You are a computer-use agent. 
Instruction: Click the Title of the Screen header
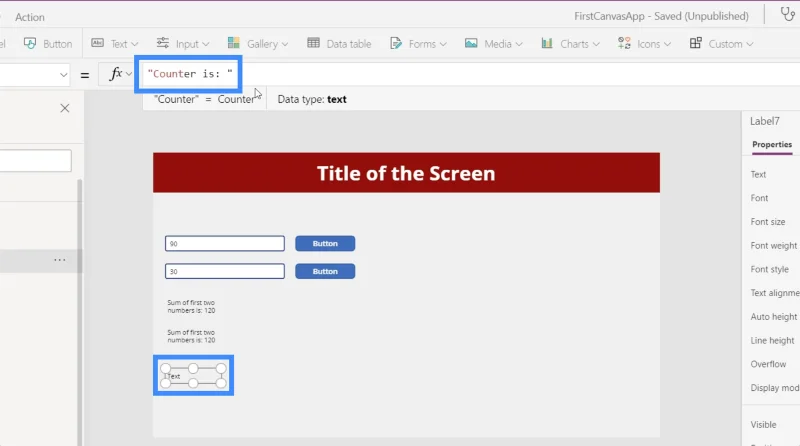tap(406, 173)
